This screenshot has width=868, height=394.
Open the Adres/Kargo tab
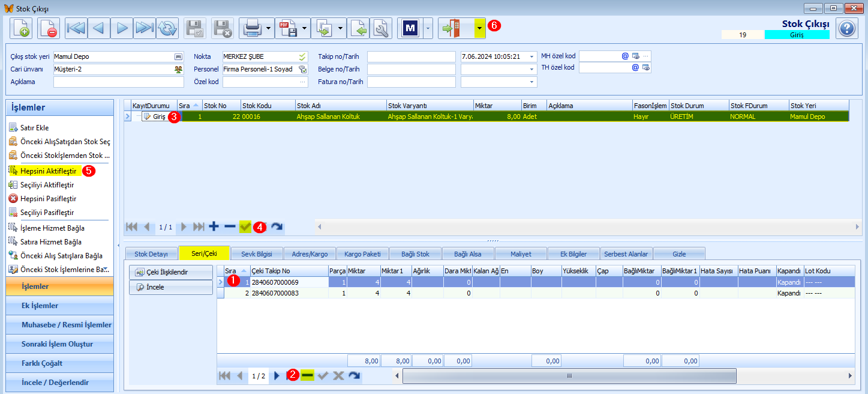[x=309, y=253]
